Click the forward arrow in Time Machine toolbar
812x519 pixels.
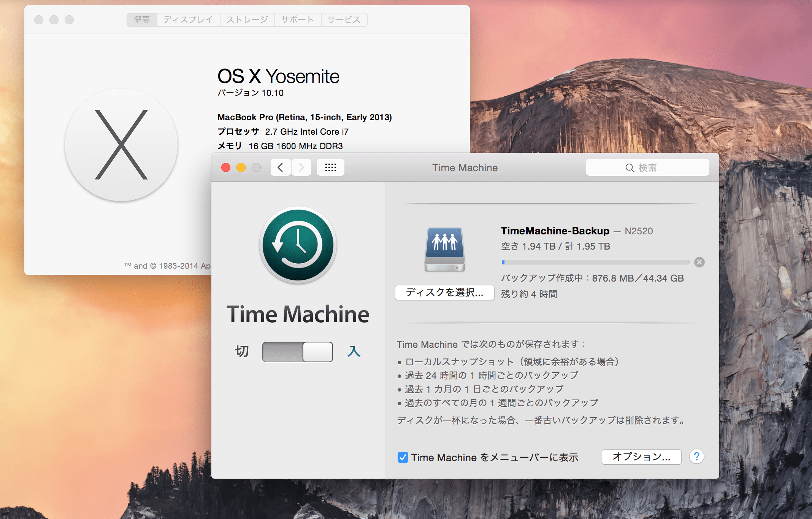pyautogui.click(x=301, y=167)
